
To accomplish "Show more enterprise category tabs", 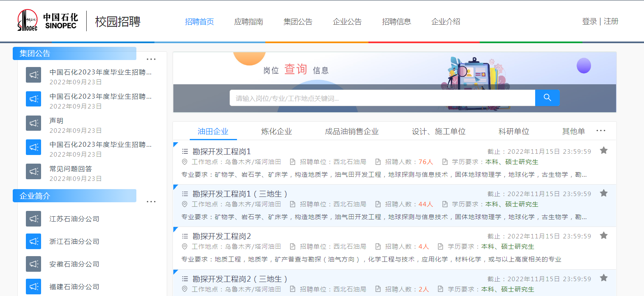I will coord(600,131).
